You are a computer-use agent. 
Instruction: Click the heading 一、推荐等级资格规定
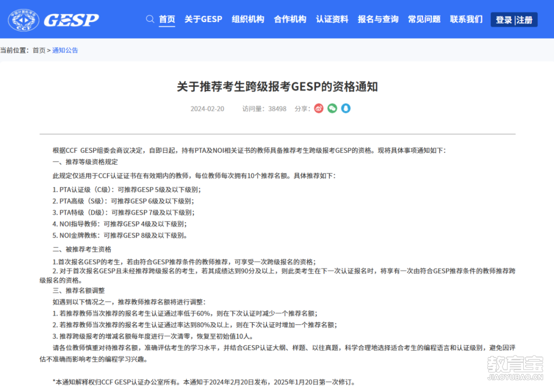pos(85,162)
